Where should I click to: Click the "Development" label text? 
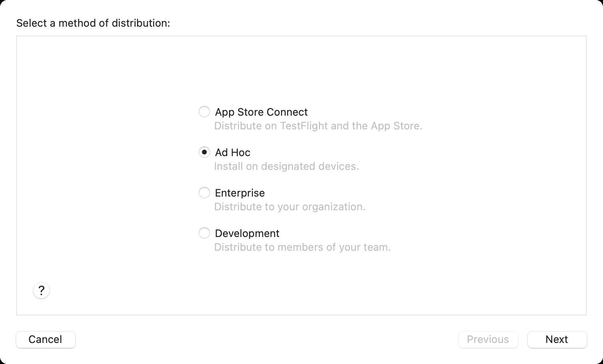pyautogui.click(x=247, y=233)
